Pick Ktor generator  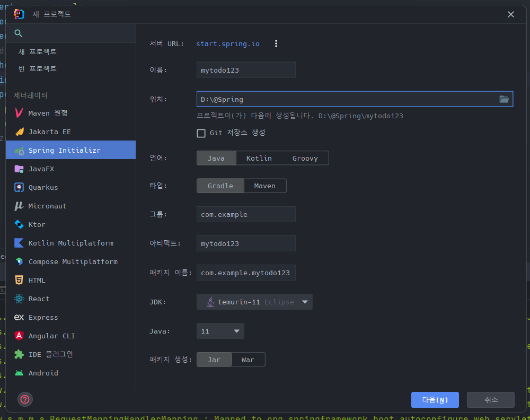point(70,224)
